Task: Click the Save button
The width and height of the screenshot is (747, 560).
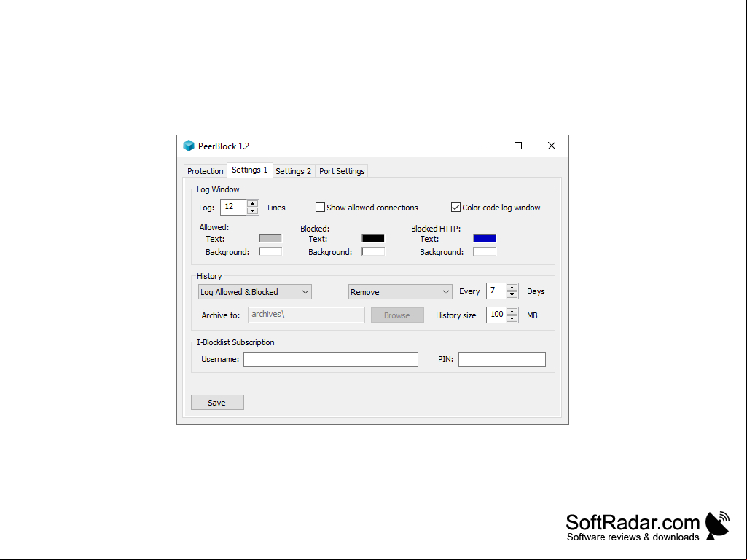Action: click(x=217, y=403)
